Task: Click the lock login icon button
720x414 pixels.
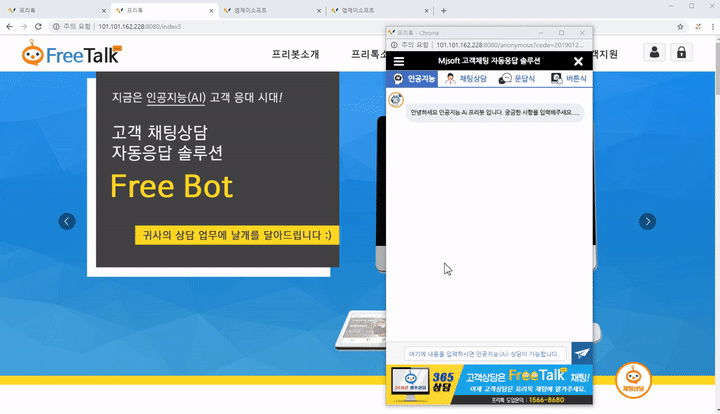Action: click(681, 52)
